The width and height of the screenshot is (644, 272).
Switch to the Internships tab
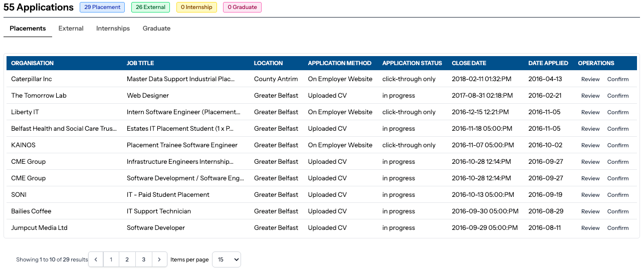pos(113,29)
